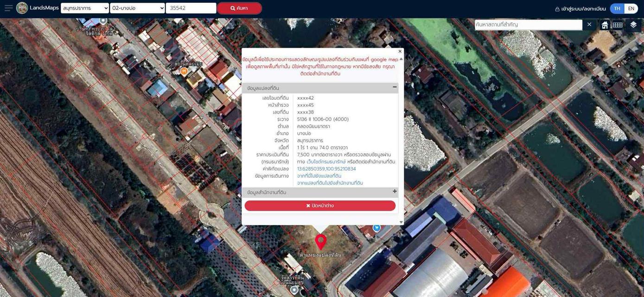Click the orange map marker near สถานีหลบเมีย
Viewport: 644px width, 297px height.
(x=184, y=71)
